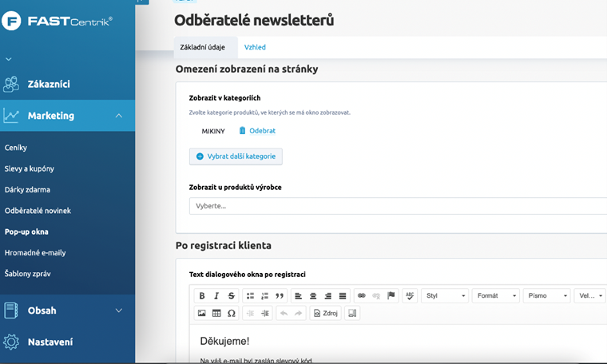
Task: Increase the indent
Action: (x=265, y=314)
